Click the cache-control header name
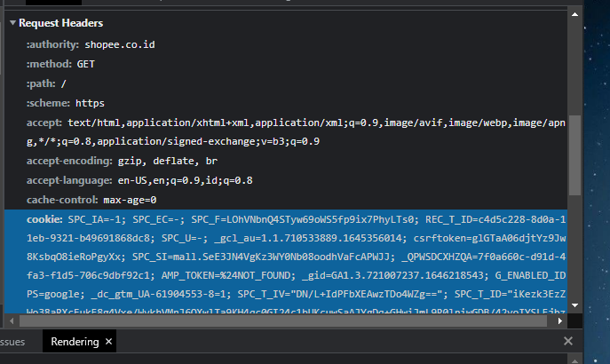The image size is (610, 364). 62,200
